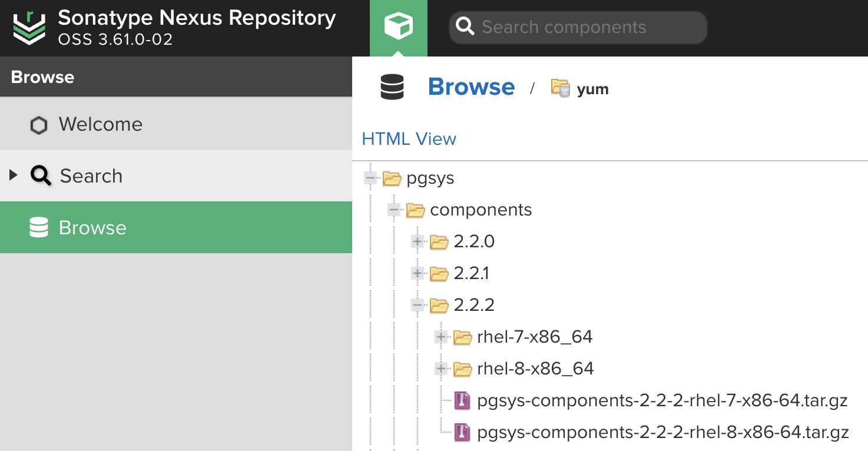
Task: Click the 2.2.2 folder icon
Action: pos(439,306)
